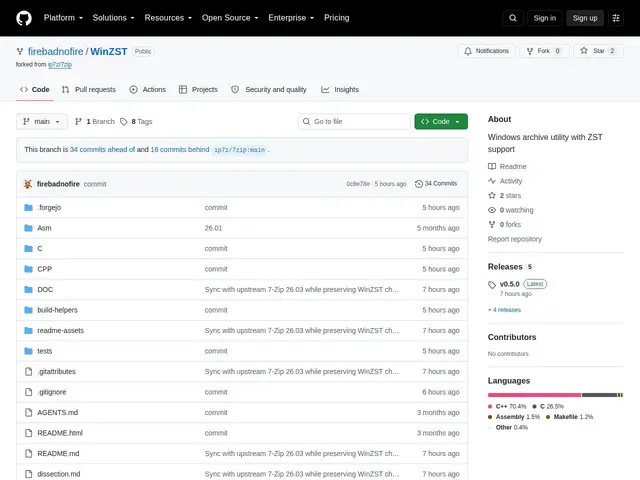Switch to the Actions tab
The height and width of the screenshot is (480, 640).
coord(148,89)
